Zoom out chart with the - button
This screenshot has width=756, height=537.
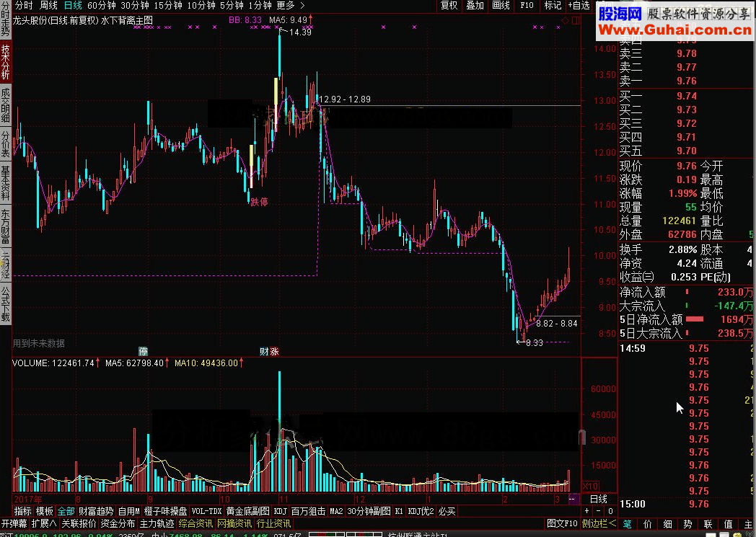pyautogui.click(x=598, y=511)
